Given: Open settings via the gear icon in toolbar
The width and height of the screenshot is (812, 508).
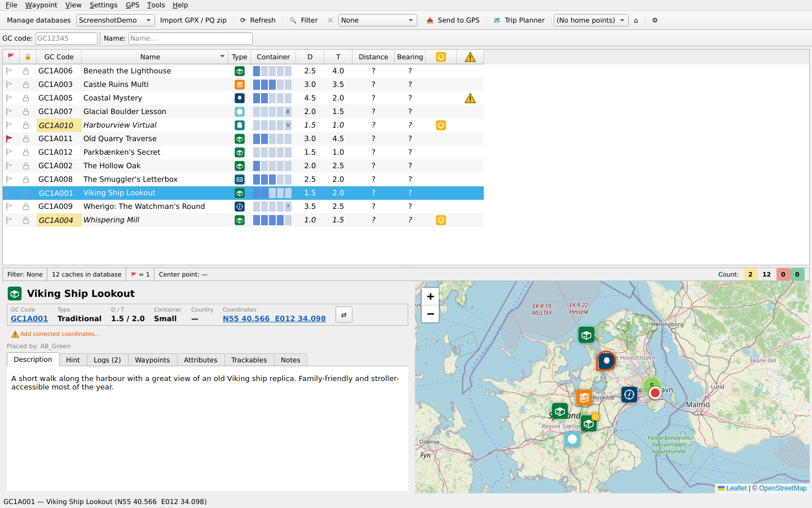Looking at the screenshot, I should click(x=655, y=20).
